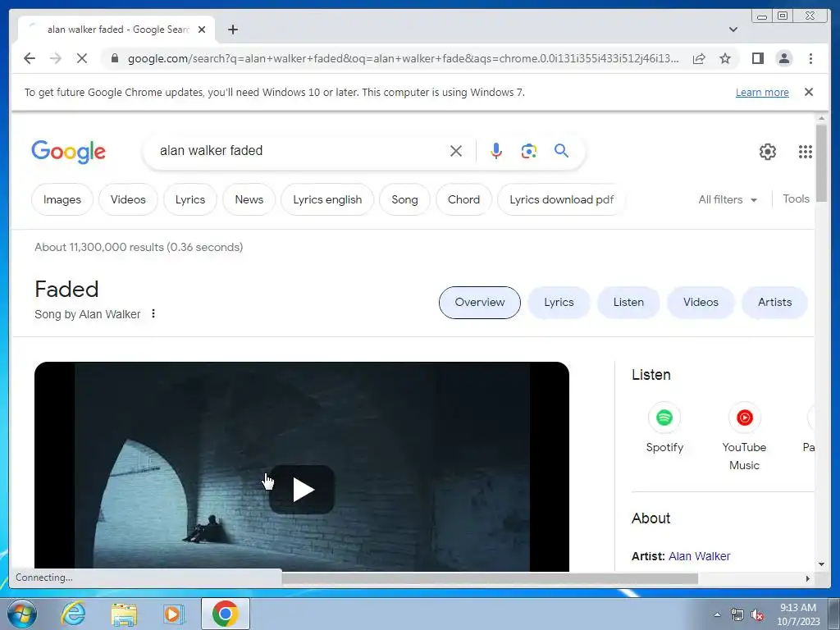This screenshot has width=840, height=630.
Task: Select the Chord filter chip
Action: [463, 199]
